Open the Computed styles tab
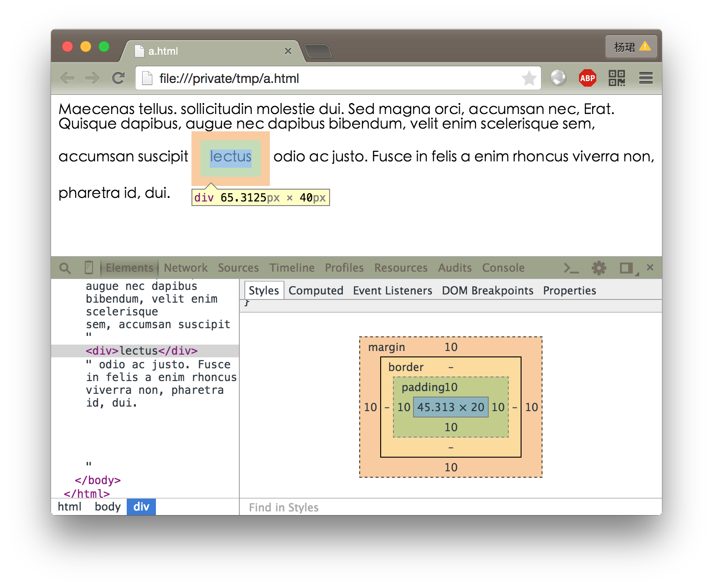Viewport: 713px width, 588px height. (315, 291)
